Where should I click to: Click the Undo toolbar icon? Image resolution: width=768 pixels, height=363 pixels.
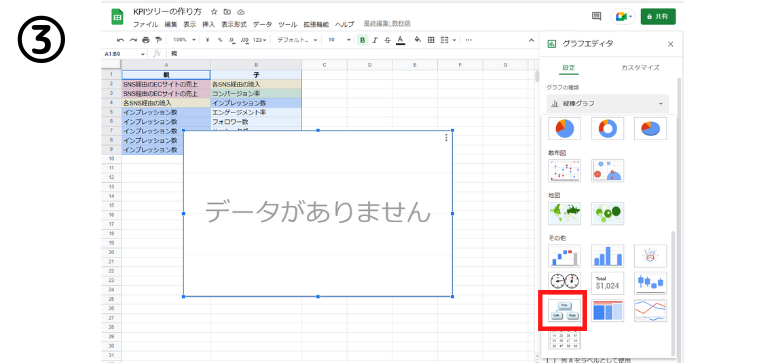tap(120, 40)
